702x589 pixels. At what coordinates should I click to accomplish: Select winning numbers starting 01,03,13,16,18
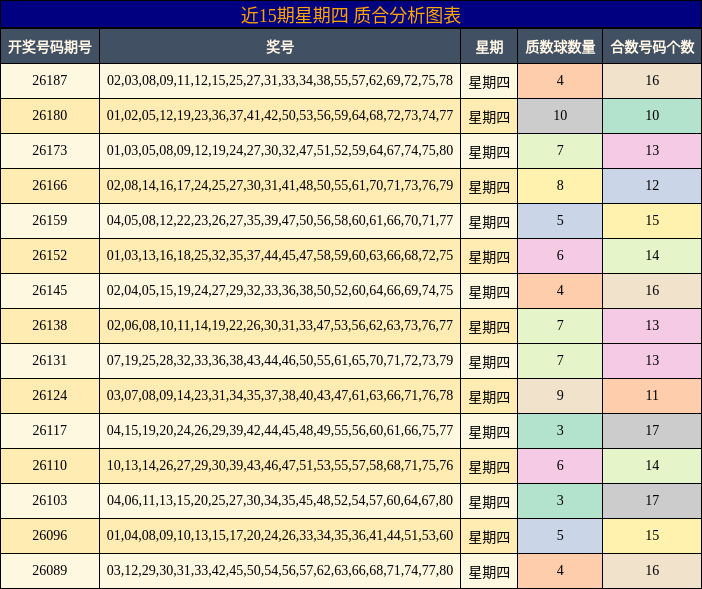point(280,256)
